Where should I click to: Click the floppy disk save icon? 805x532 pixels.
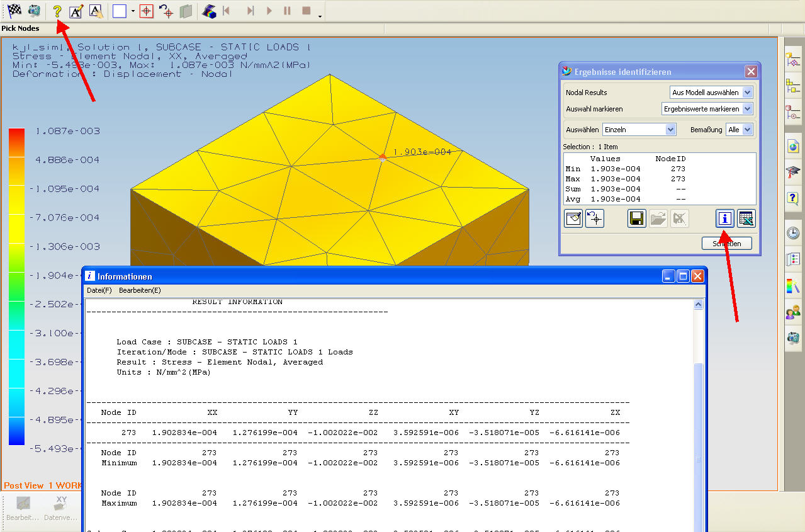pyautogui.click(x=637, y=218)
